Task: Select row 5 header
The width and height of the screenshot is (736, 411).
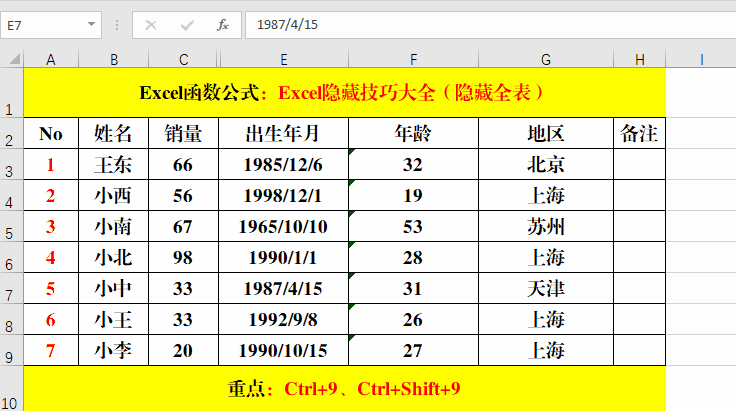Action: click(11, 226)
